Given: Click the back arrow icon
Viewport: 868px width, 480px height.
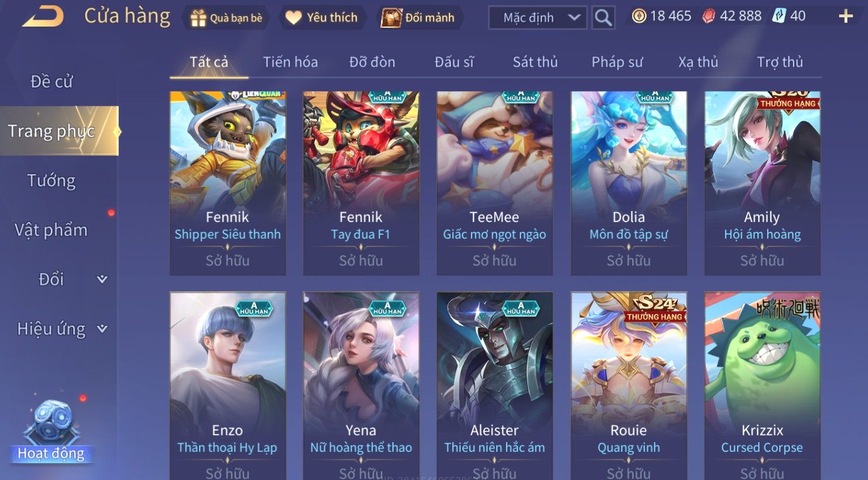Looking at the screenshot, I should coord(43,16).
